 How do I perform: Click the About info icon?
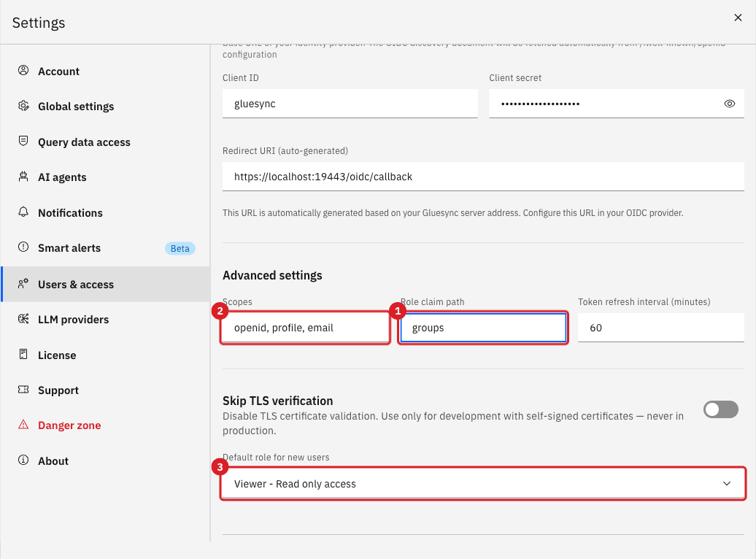(x=23, y=460)
